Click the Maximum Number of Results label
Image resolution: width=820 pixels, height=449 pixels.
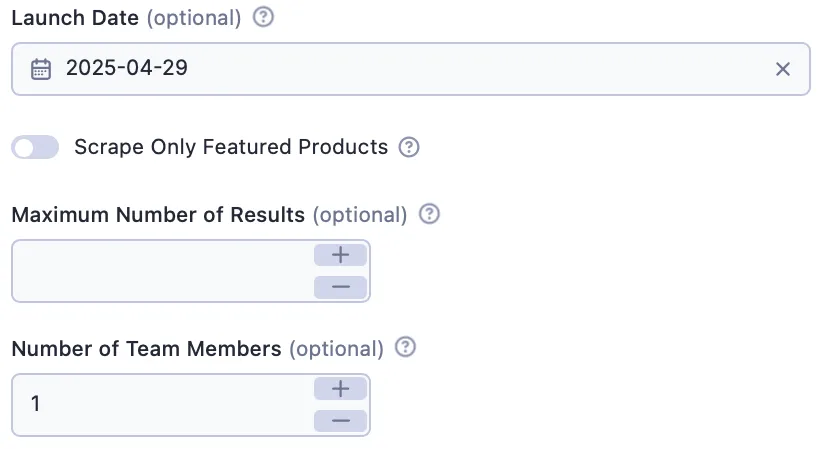(158, 215)
